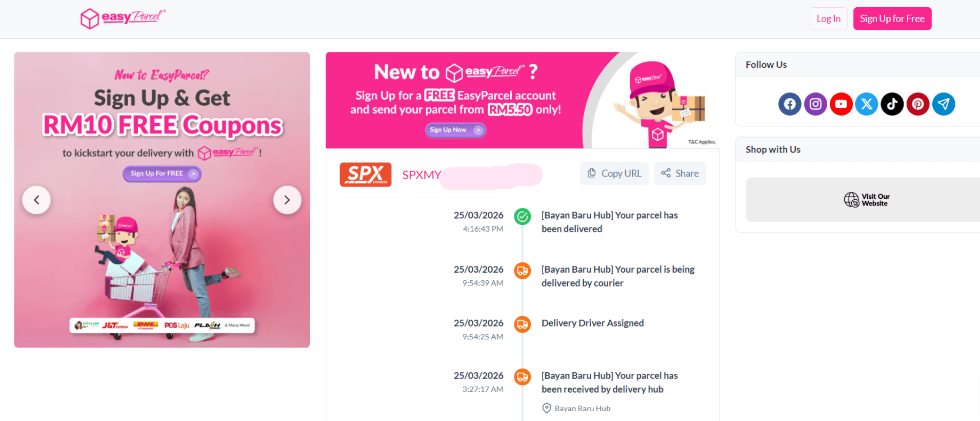The width and height of the screenshot is (980, 421).
Task: Open the Log In page
Action: pyautogui.click(x=828, y=19)
